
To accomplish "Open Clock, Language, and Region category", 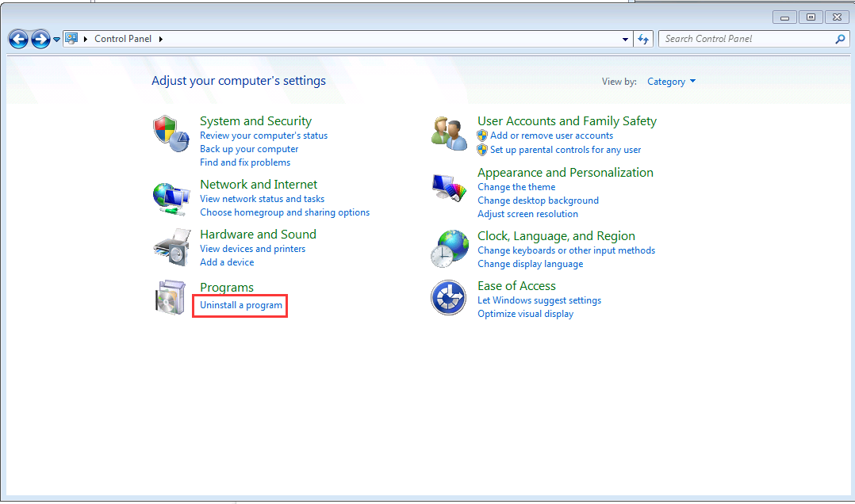I will tap(556, 236).
